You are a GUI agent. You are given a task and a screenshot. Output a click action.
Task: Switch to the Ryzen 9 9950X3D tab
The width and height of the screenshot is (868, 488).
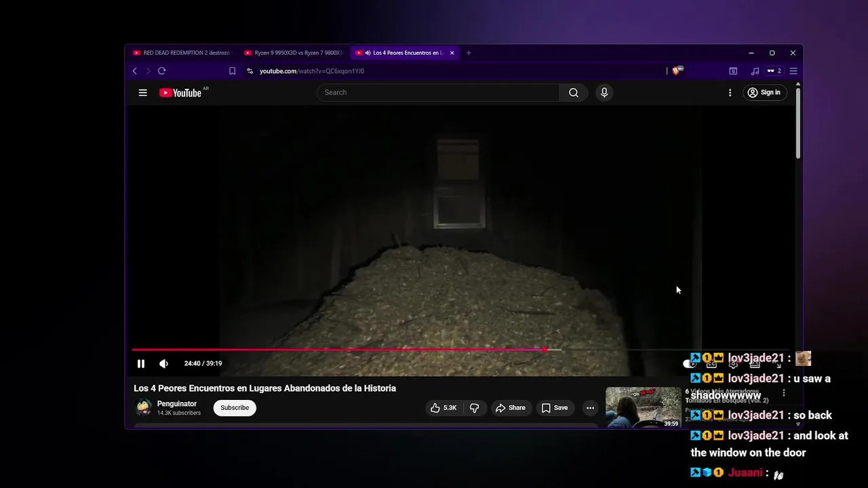coord(294,53)
